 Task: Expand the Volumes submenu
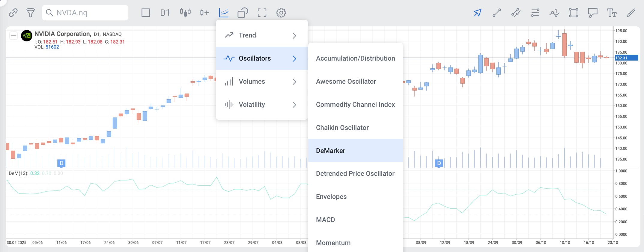pyautogui.click(x=262, y=82)
